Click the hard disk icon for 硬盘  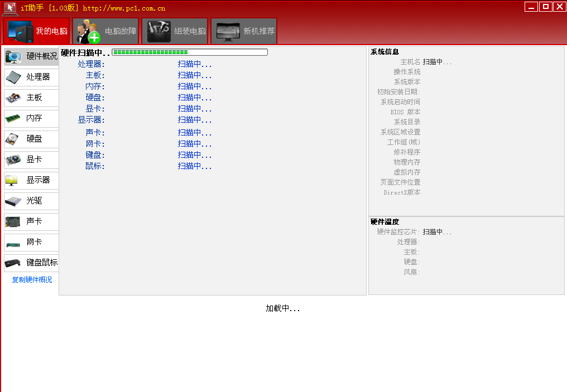(x=12, y=139)
